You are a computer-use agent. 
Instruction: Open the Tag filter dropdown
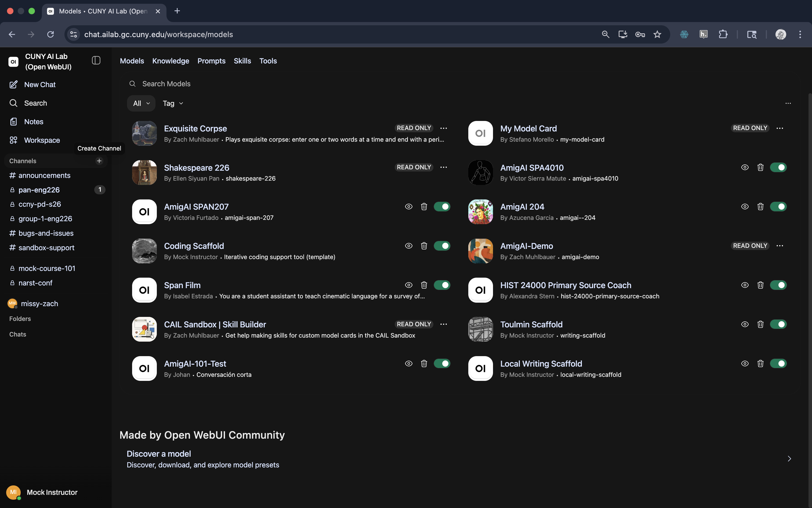173,103
